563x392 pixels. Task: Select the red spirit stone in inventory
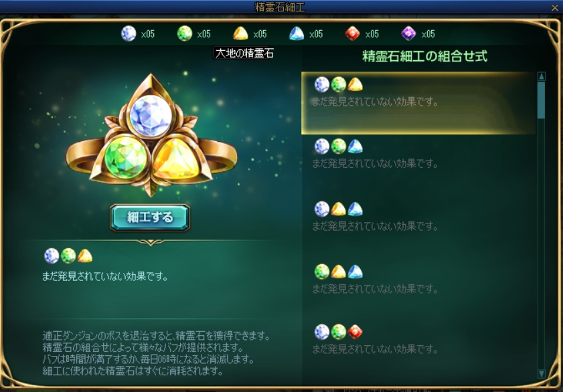pos(353,33)
